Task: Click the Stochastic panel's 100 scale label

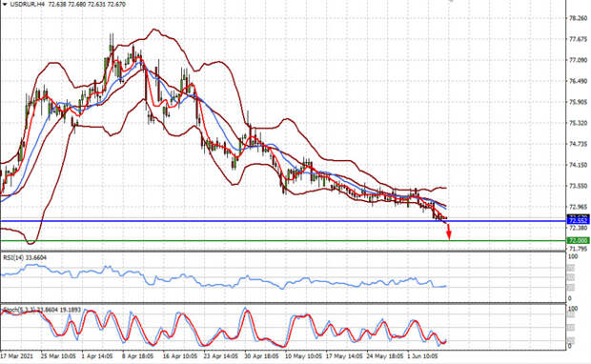Action: [573, 309]
